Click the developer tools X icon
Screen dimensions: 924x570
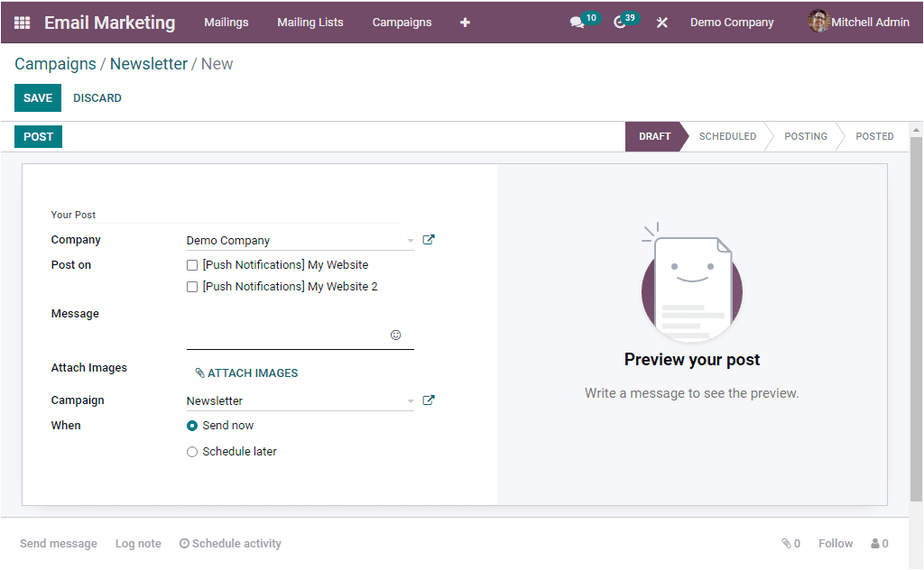661,22
